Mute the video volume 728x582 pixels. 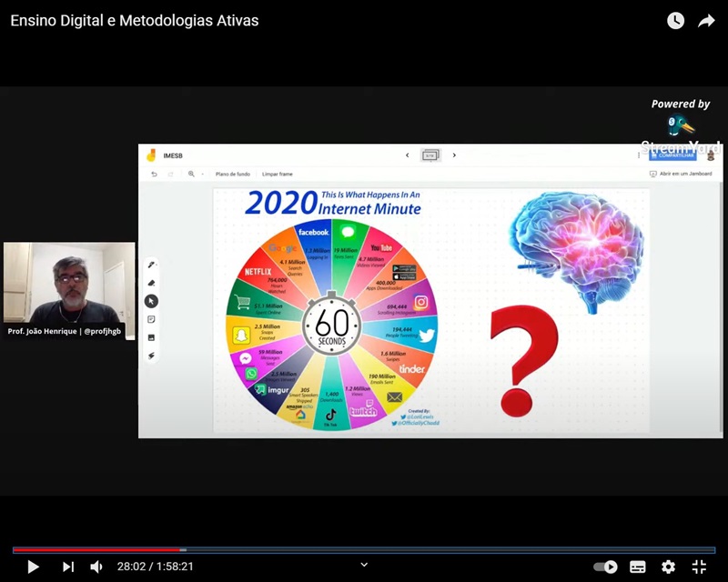(x=96, y=567)
